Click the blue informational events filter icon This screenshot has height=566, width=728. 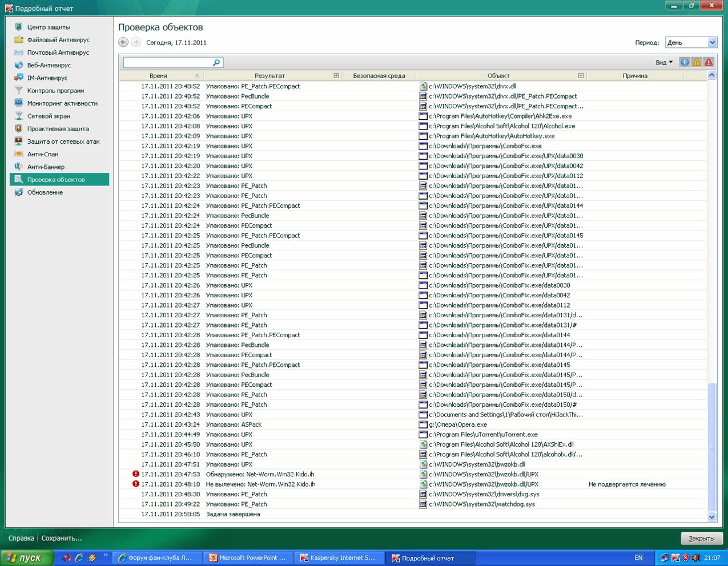click(x=684, y=62)
